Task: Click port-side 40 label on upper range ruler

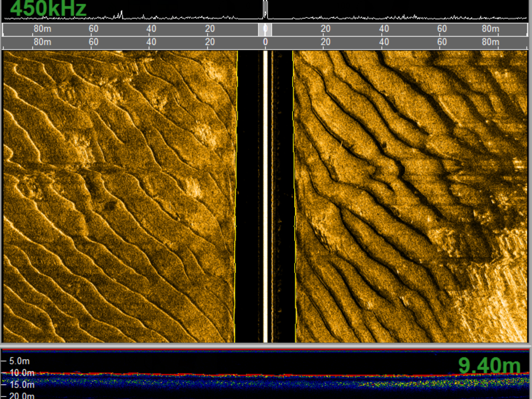Action: click(x=151, y=29)
